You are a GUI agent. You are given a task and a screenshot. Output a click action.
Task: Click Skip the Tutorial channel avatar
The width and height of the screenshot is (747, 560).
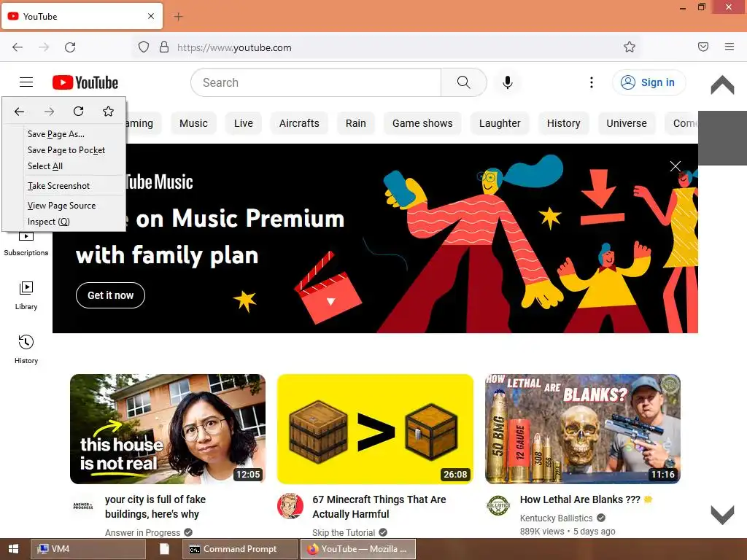(x=290, y=506)
